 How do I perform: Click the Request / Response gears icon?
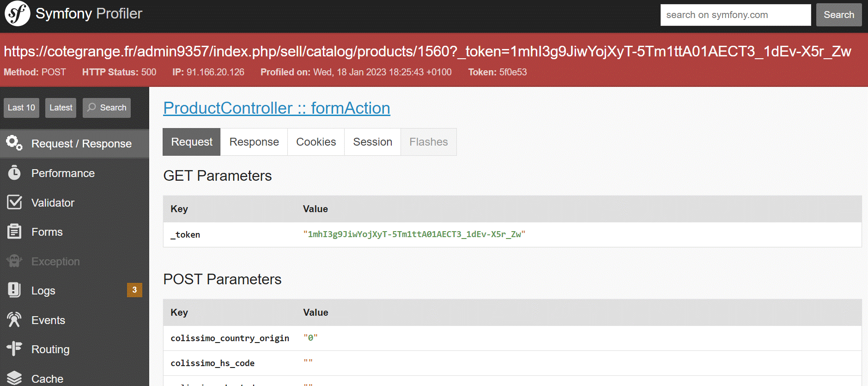click(x=14, y=143)
